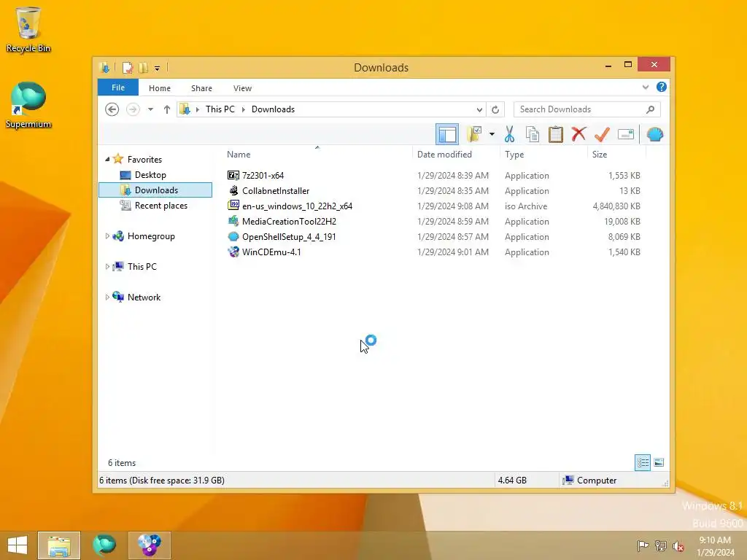Select the 7z2301-x64 file
Viewport: 747px width, 560px height.
pyautogui.click(x=263, y=175)
